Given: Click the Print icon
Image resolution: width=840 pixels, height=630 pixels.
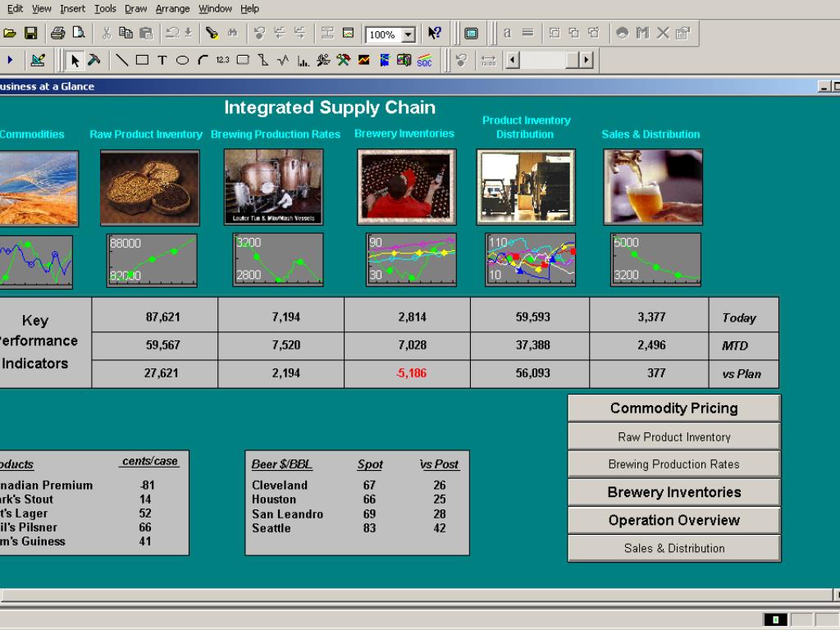Looking at the screenshot, I should point(58,33).
